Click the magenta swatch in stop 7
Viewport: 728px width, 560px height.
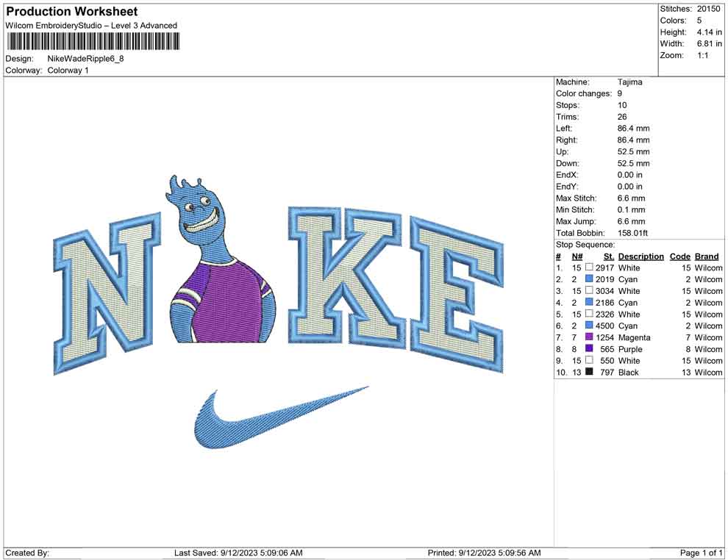(x=589, y=337)
